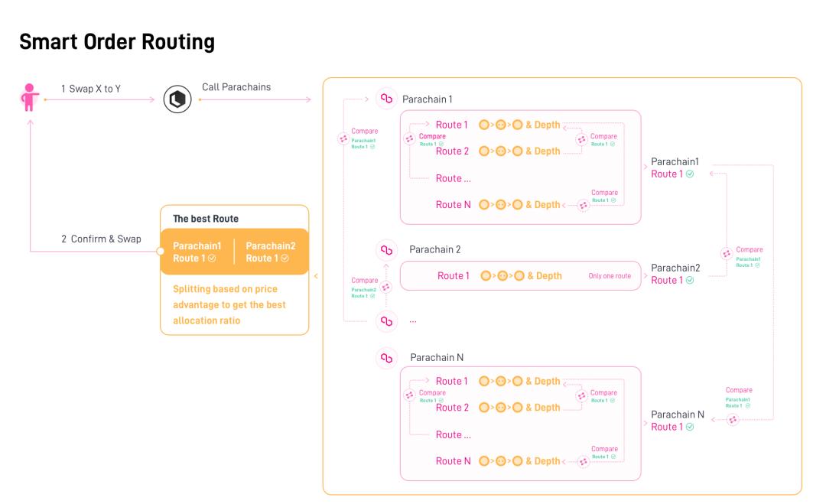Click the compare icon between Parachain1 and Parachain2 results
This screenshot has height=504, width=826.
coord(727,254)
